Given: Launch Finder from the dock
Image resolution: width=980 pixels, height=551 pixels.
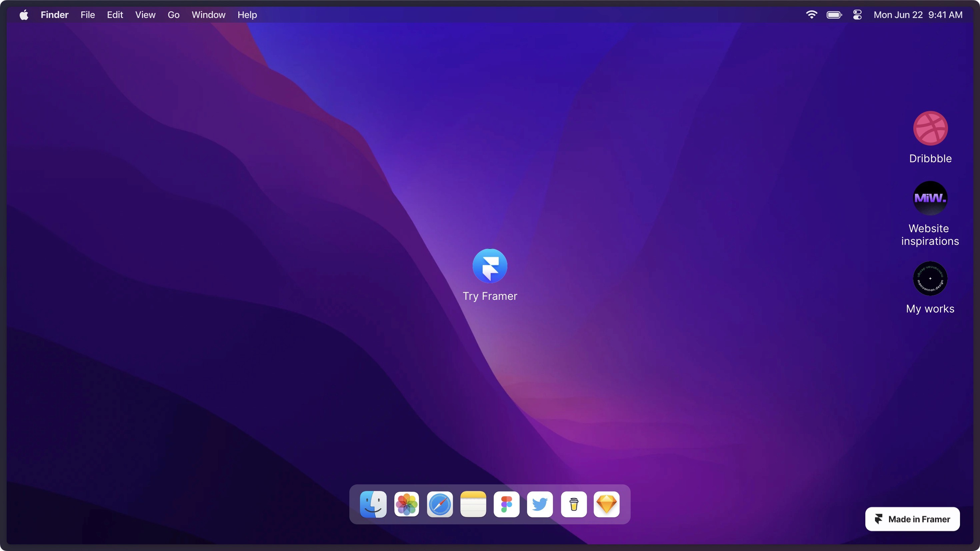Looking at the screenshot, I should (373, 504).
